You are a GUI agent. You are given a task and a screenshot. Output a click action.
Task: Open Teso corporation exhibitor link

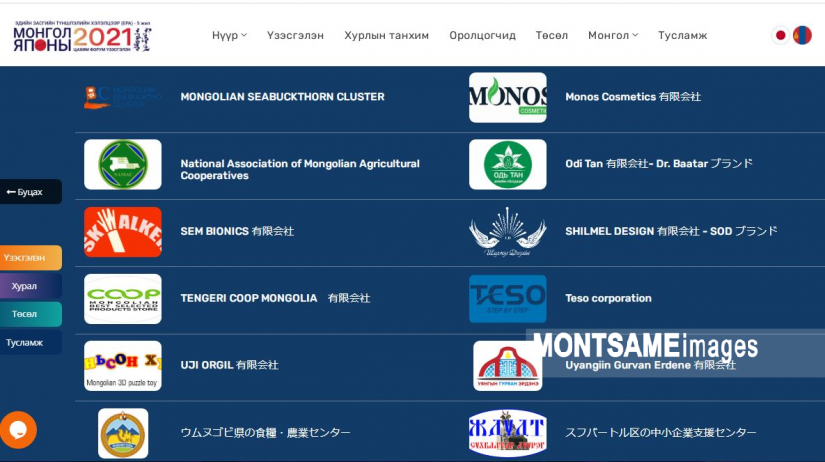click(x=608, y=298)
